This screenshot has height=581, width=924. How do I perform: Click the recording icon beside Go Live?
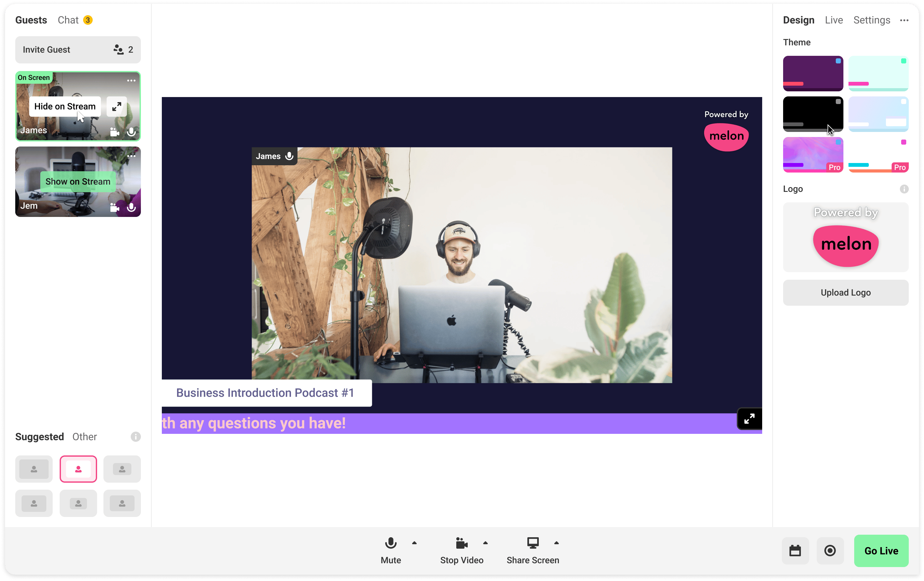pyautogui.click(x=830, y=551)
